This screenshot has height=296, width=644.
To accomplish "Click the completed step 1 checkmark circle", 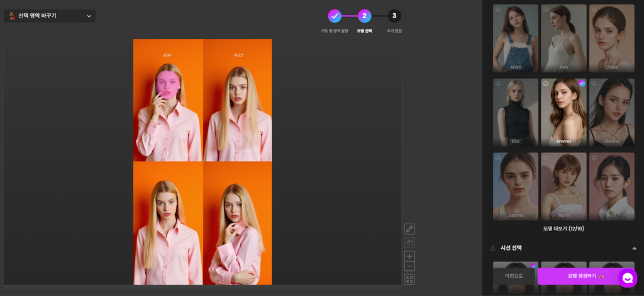I will tap(335, 16).
